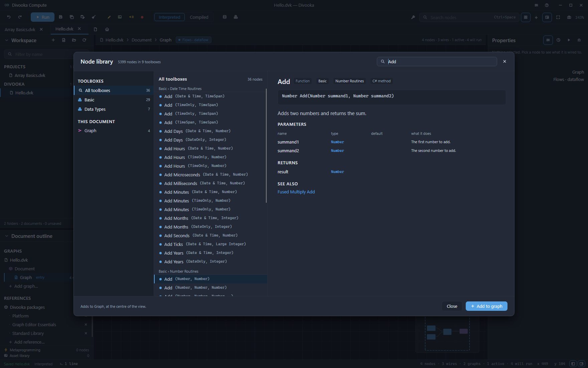Image resolution: width=588 pixels, height=368 pixels.
Task: Open the help question-mark icon
Action: tap(547, 5)
